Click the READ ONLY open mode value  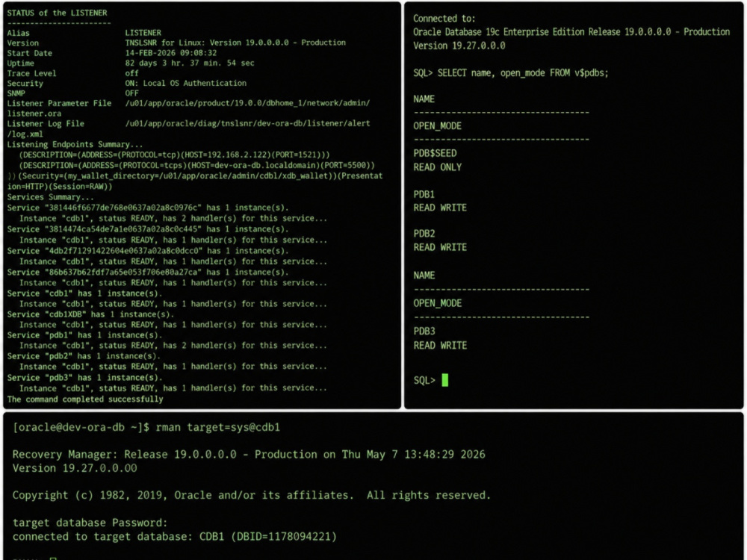point(437,167)
